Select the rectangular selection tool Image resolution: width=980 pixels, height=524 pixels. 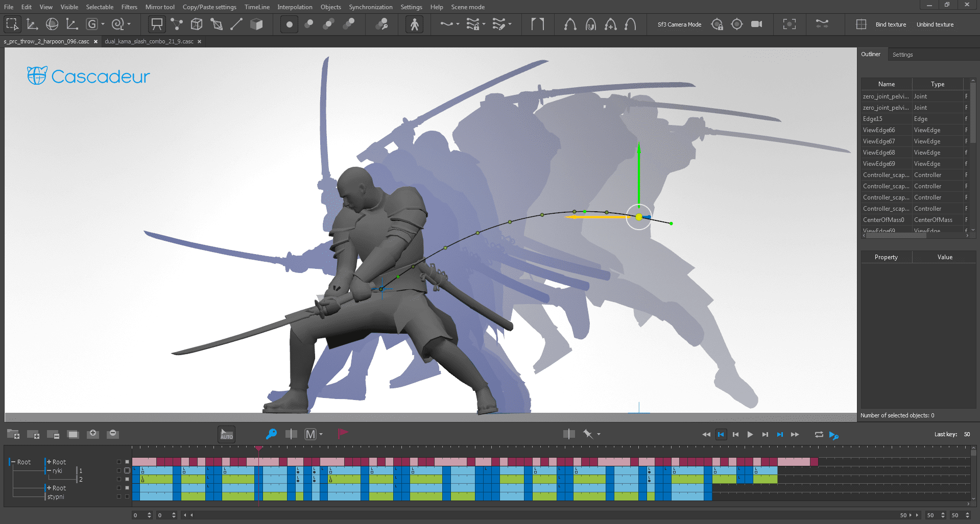12,23
